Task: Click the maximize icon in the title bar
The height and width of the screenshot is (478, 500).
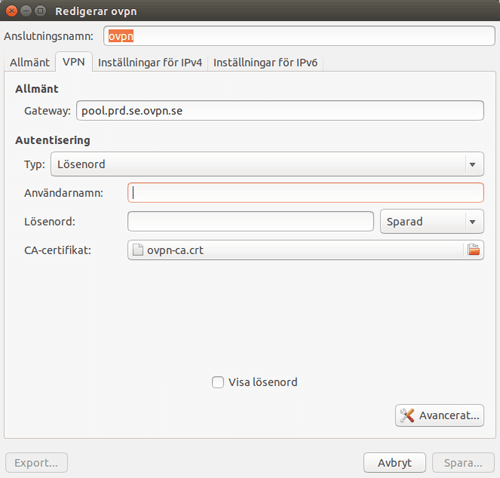Action: [x=40, y=11]
